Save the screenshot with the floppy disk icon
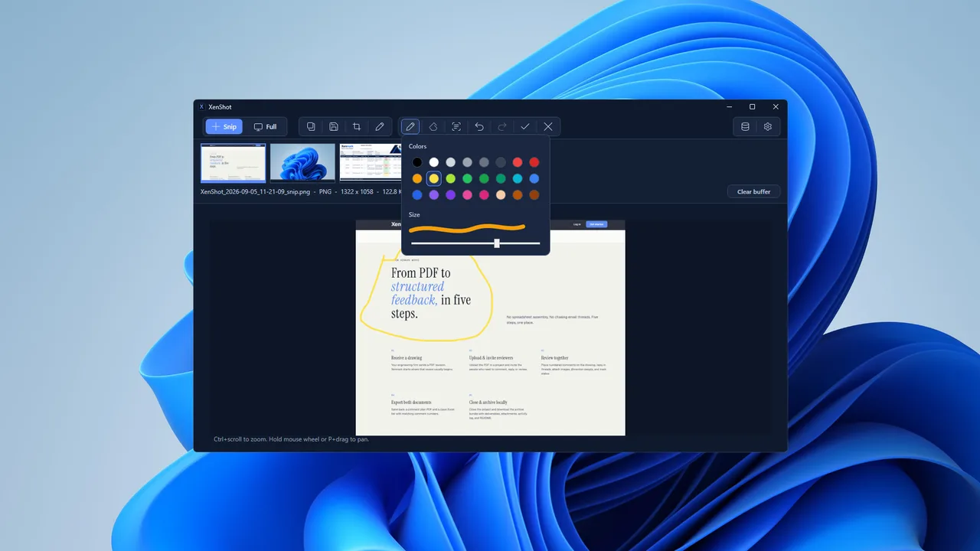The image size is (980, 551). click(334, 127)
